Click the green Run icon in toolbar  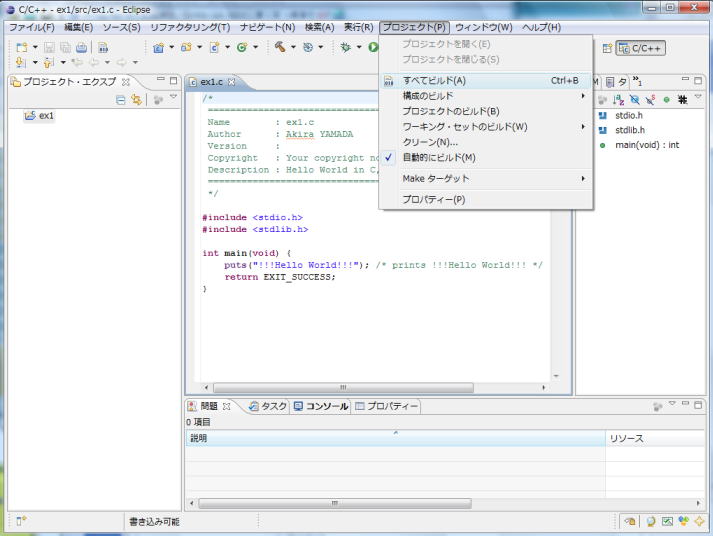(x=373, y=47)
